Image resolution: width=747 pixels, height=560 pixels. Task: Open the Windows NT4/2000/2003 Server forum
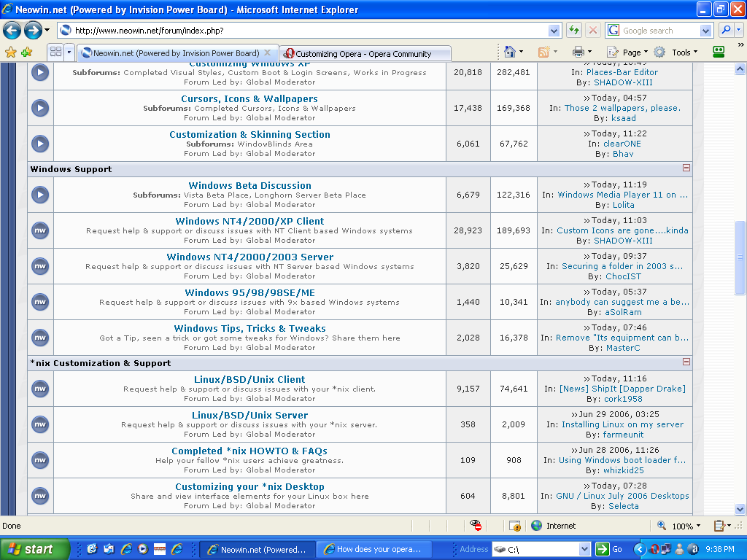pyautogui.click(x=249, y=257)
